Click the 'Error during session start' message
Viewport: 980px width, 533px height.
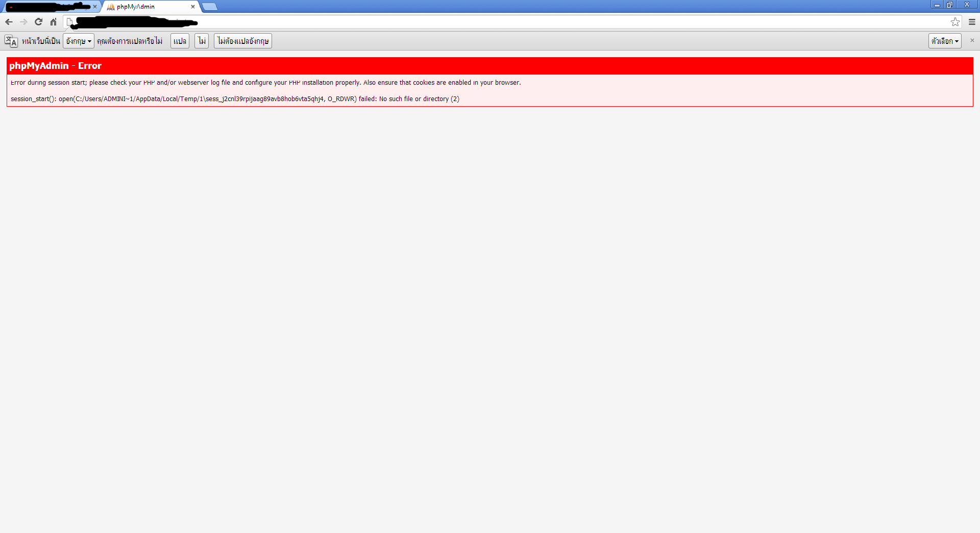click(266, 83)
